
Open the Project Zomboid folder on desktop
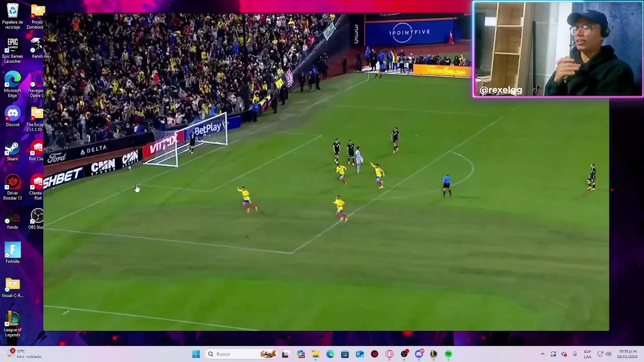[x=36, y=16]
